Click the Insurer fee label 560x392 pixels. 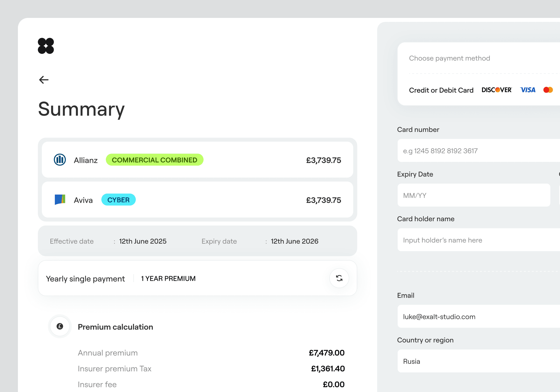point(97,384)
